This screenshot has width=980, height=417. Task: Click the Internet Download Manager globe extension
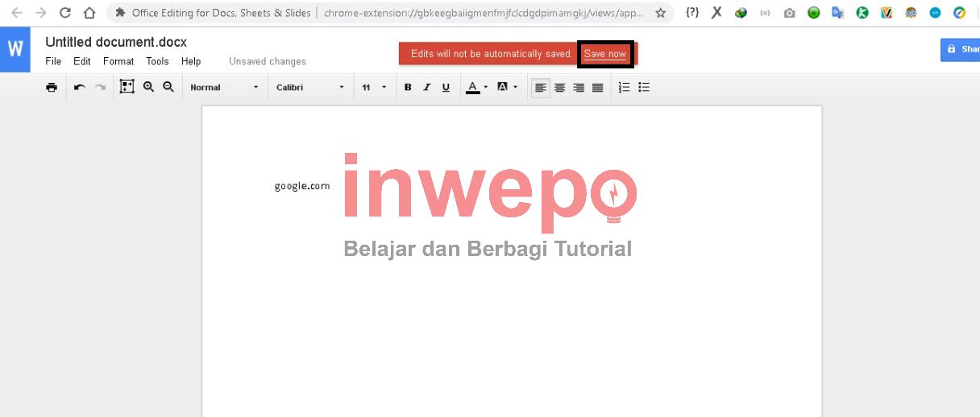tap(741, 13)
